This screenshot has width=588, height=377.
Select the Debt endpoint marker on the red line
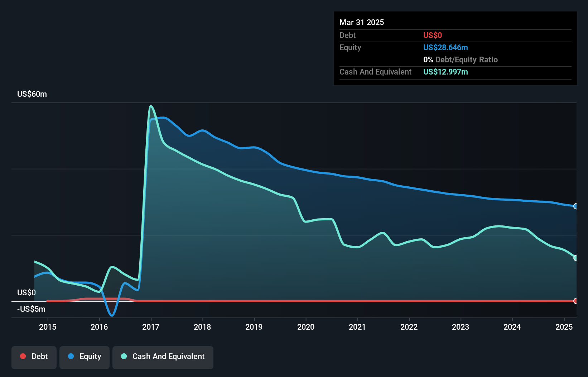click(575, 301)
